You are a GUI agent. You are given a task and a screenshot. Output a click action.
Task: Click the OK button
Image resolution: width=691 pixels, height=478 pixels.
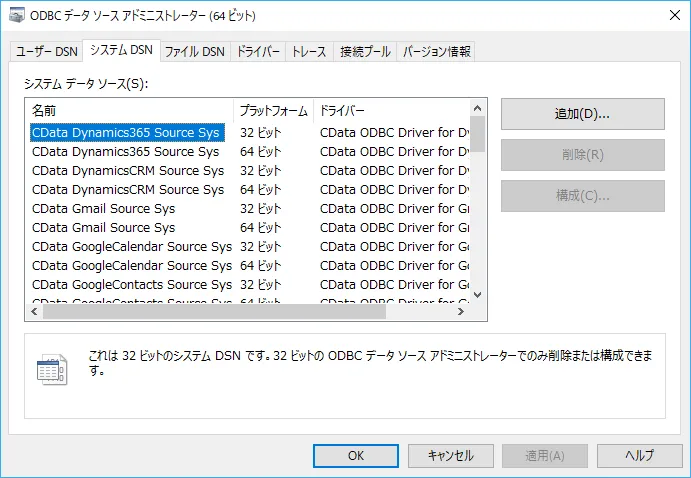coord(355,455)
